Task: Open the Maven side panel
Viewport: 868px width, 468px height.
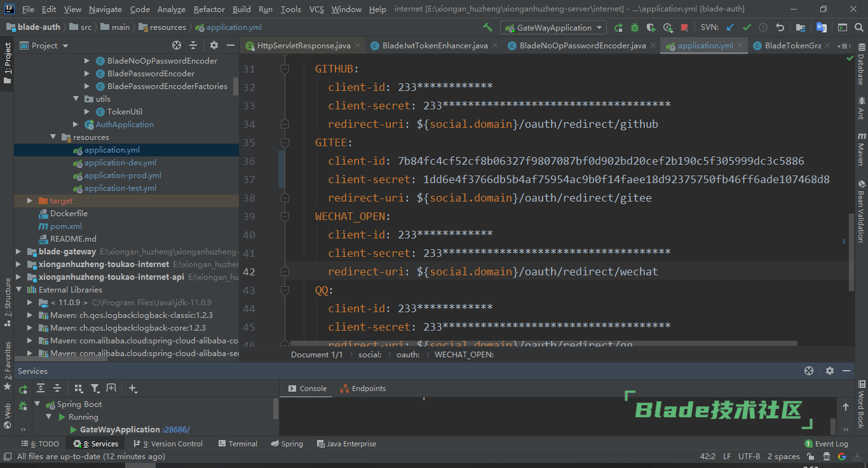Action: click(861, 148)
